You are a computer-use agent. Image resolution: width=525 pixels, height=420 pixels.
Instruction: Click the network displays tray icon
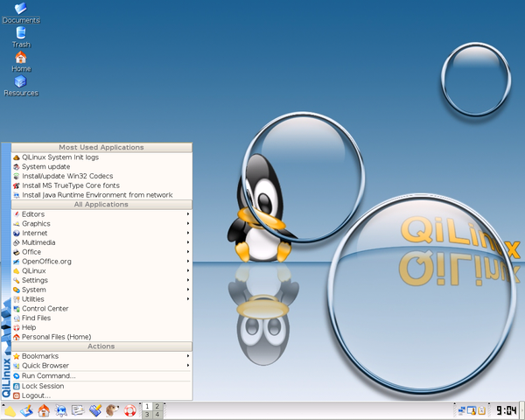tap(462, 410)
